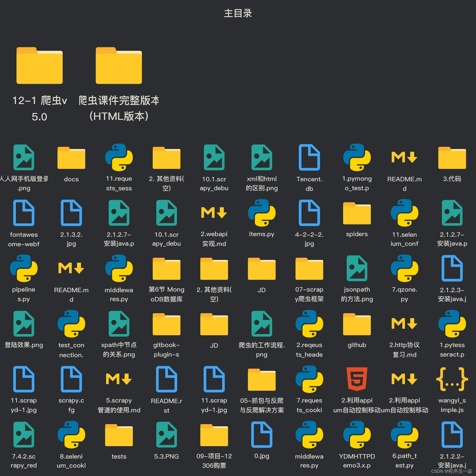The width and height of the screenshot is (476, 476).
Task: Click the 主目录 title text
Action: click(x=238, y=13)
